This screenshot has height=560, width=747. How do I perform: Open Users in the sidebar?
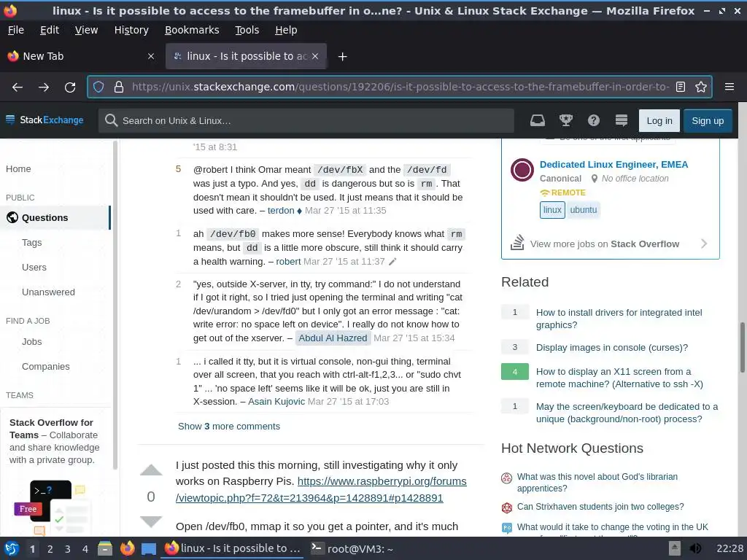point(34,267)
